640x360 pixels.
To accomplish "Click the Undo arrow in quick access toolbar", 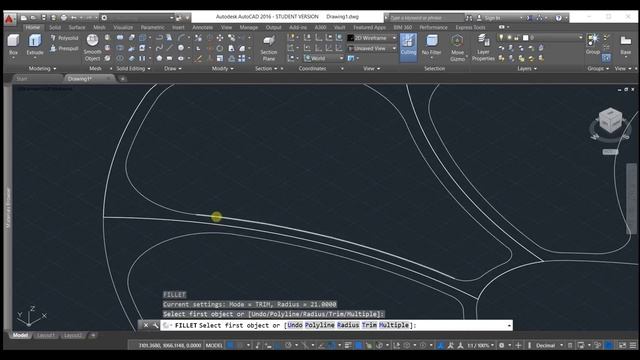I will (74, 18).
